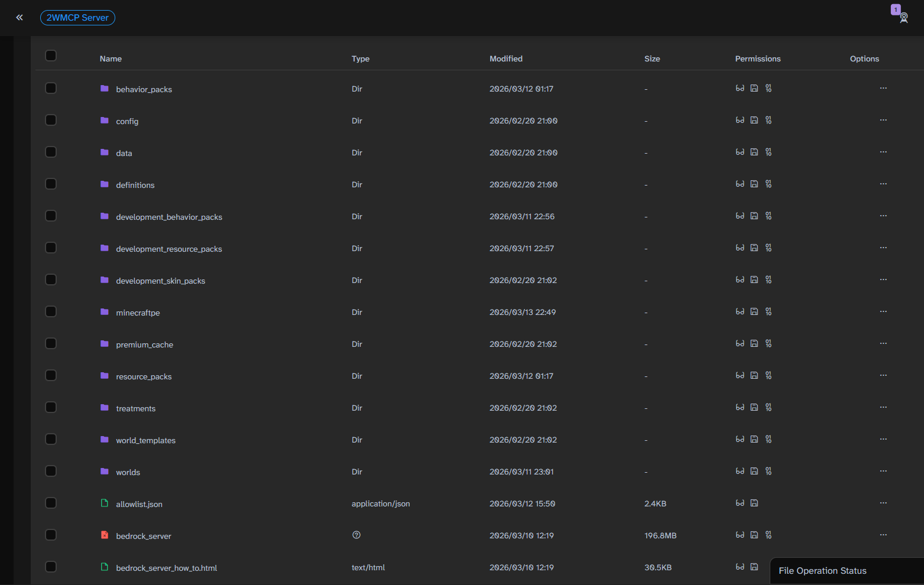924x585 pixels.
Task: Toggle the select-all checkbox in header
Action: point(51,56)
